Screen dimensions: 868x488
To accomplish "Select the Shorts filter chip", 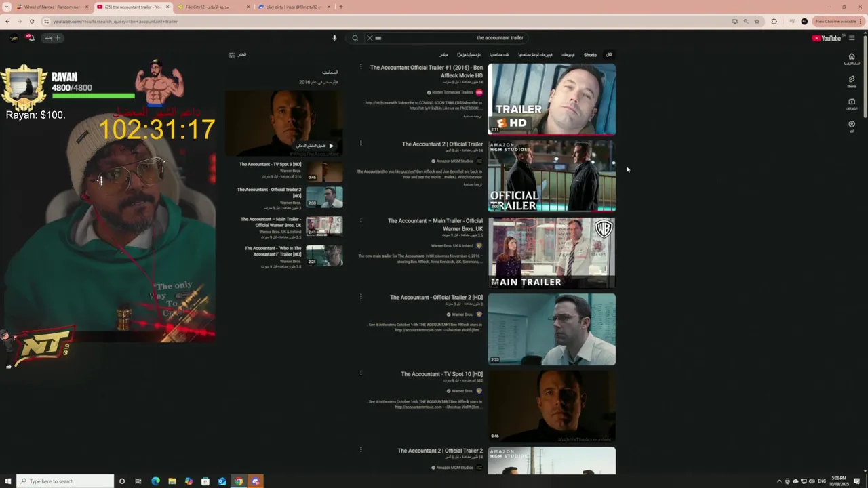I will tap(590, 55).
